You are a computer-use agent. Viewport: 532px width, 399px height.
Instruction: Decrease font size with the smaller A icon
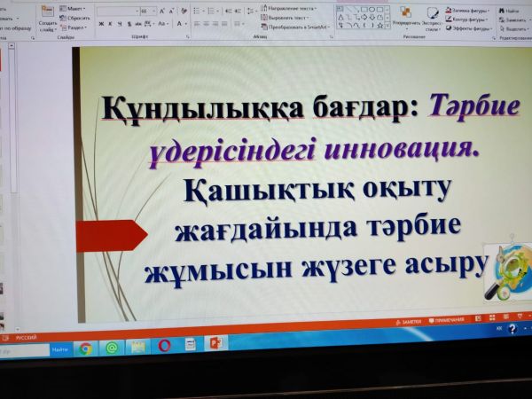[x=172, y=12]
